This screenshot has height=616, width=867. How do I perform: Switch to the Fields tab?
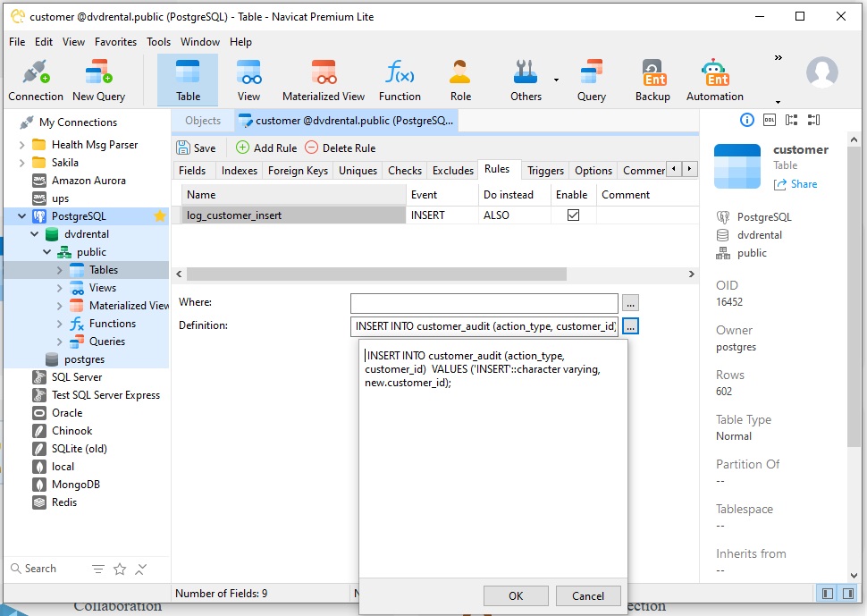(192, 170)
